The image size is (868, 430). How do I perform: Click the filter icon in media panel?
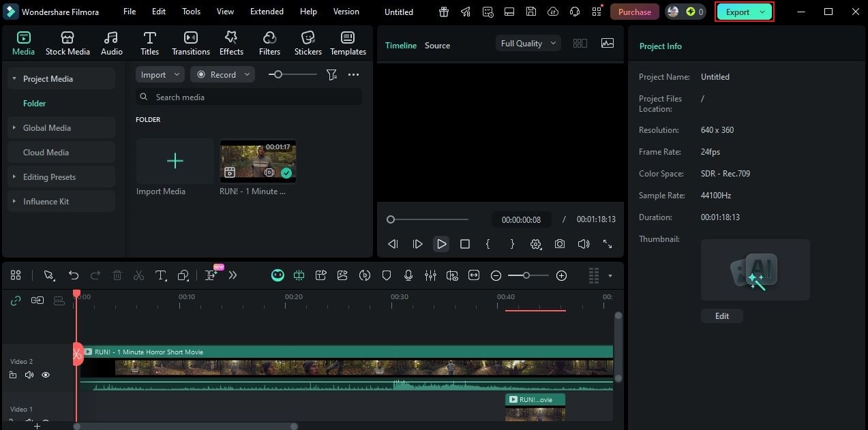(x=331, y=75)
